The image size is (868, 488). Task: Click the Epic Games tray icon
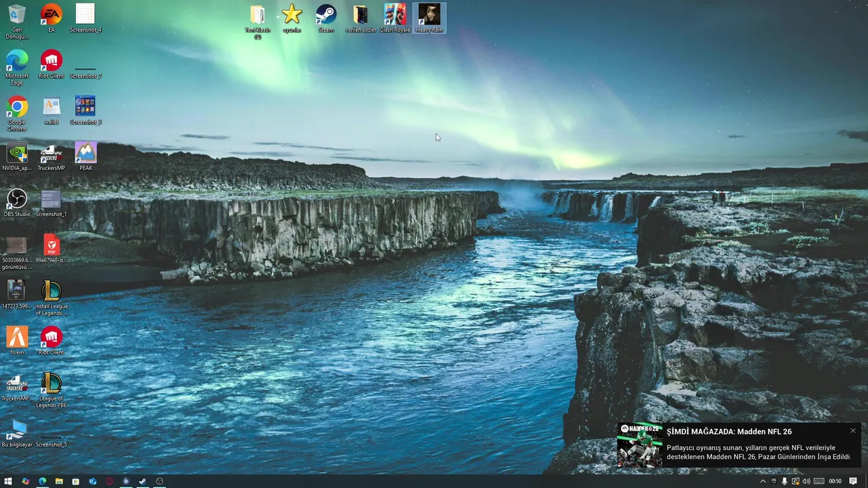pos(774,481)
